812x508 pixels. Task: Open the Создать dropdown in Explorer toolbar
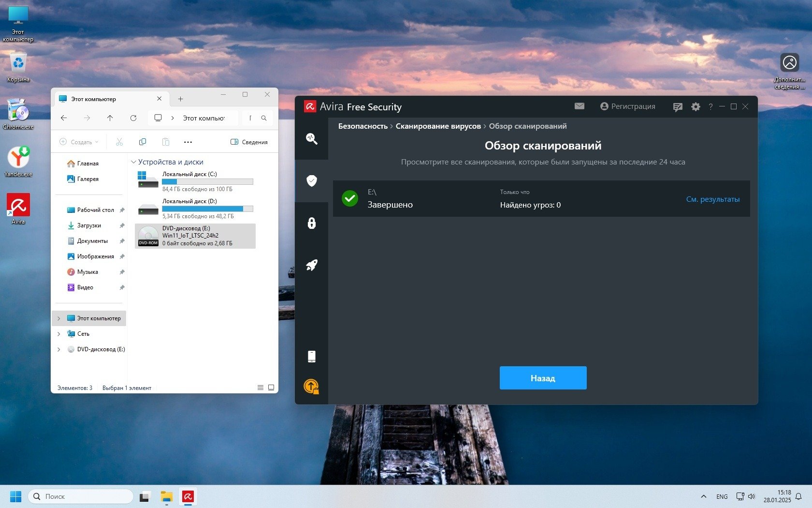pyautogui.click(x=79, y=142)
